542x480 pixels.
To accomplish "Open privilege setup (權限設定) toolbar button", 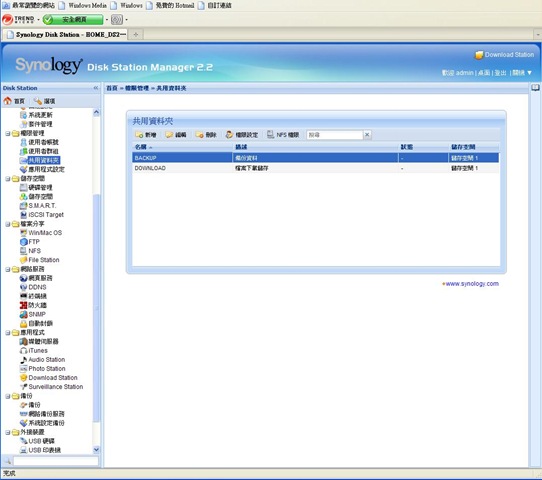I will (x=242, y=135).
